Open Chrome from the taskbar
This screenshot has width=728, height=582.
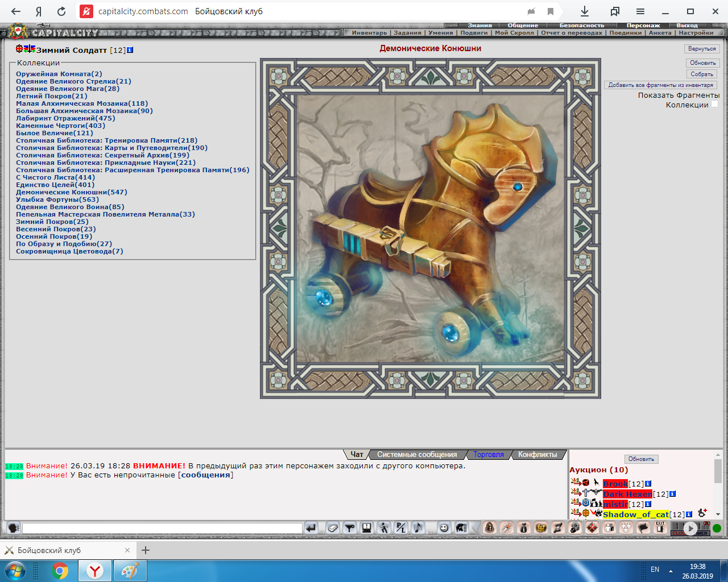click(x=60, y=571)
